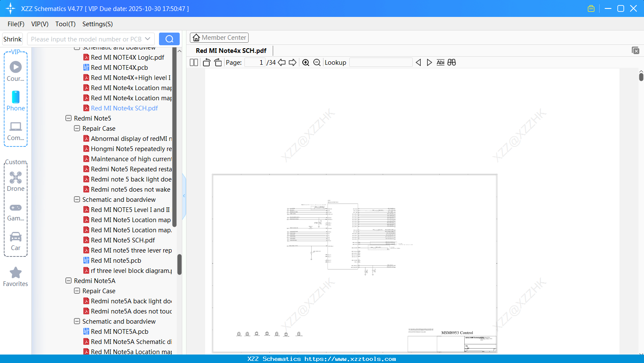Click the document vertical scrollbar thumb
The height and width of the screenshot is (363, 644).
pos(641,77)
